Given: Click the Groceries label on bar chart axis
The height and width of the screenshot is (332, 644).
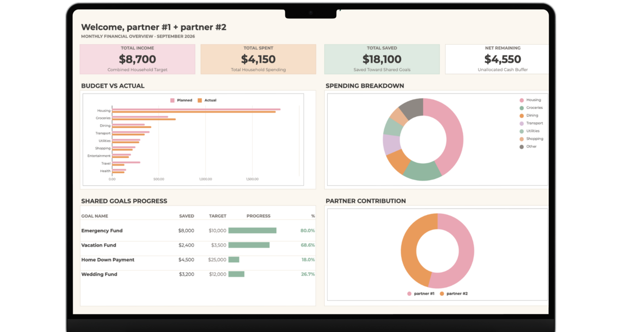Looking at the screenshot, I should coord(103,118).
